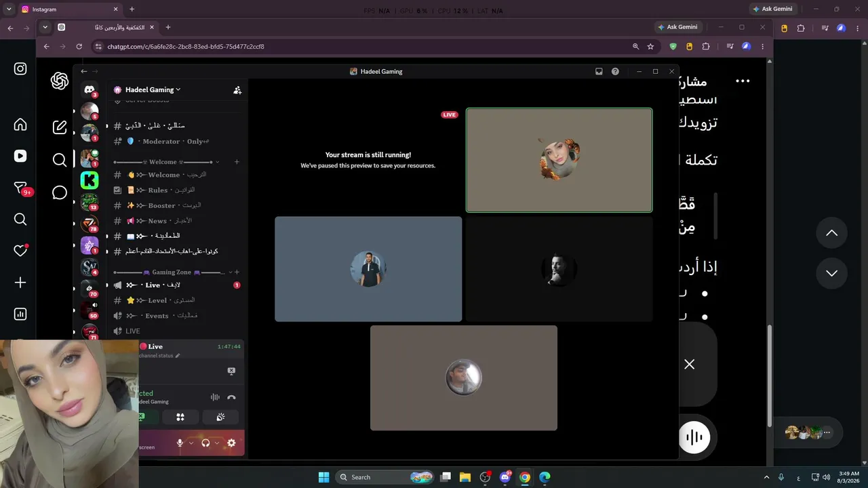This screenshot has height=488, width=868.
Task: Start a new chat in ChatGPT sidebar
Action: (x=60, y=127)
